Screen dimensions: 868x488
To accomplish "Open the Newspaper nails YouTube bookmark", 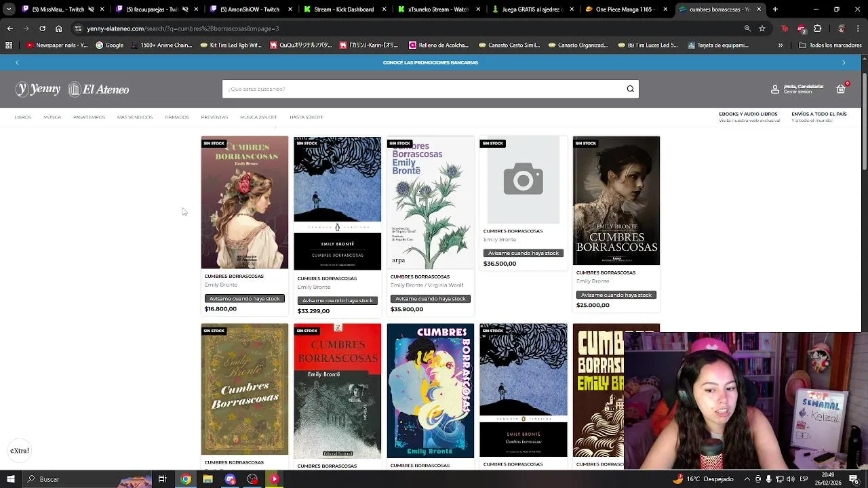I will point(57,45).
